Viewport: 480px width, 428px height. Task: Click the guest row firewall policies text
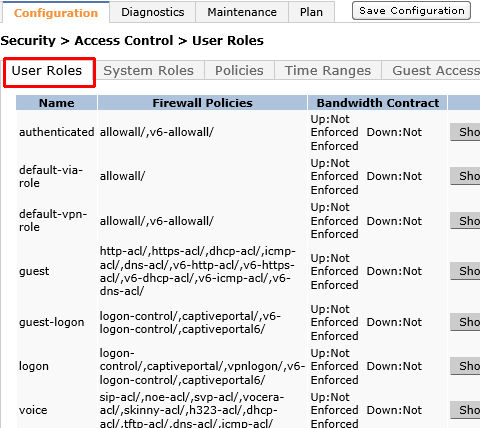coord(197,271)
